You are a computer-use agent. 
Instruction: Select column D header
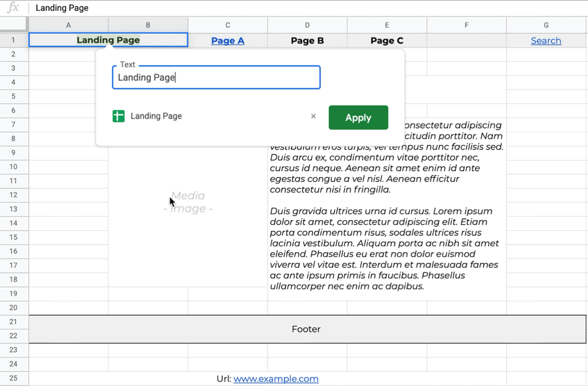(307, 25)
